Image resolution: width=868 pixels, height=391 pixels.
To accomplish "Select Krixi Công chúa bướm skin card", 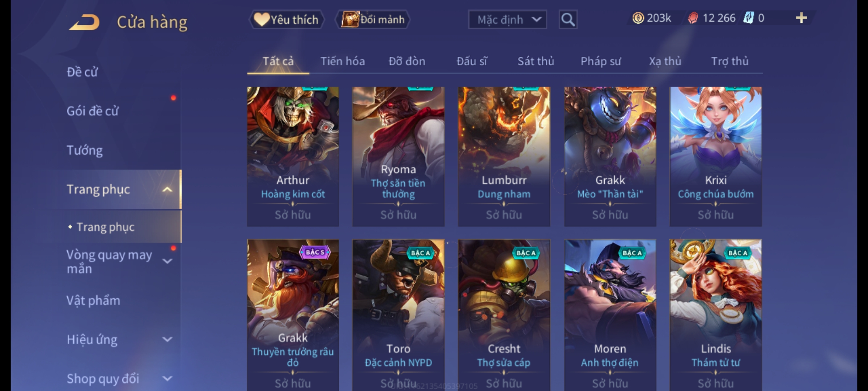I will [716, 156].
